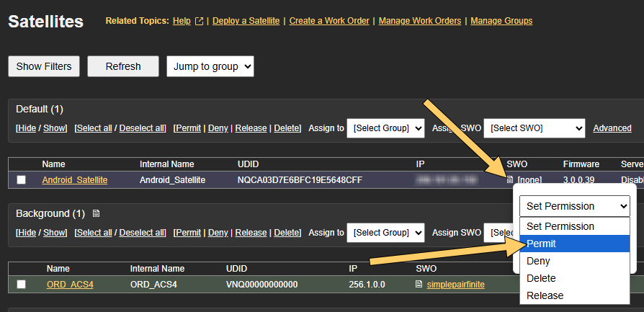This screenshot has width=644, height=312.
Task: Open the Default group's Select SWO dropdown
Action: [x=534, y=128]
